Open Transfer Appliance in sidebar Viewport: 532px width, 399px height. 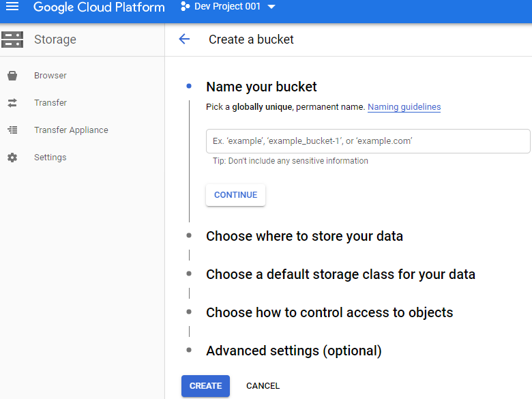coord(71,130)
